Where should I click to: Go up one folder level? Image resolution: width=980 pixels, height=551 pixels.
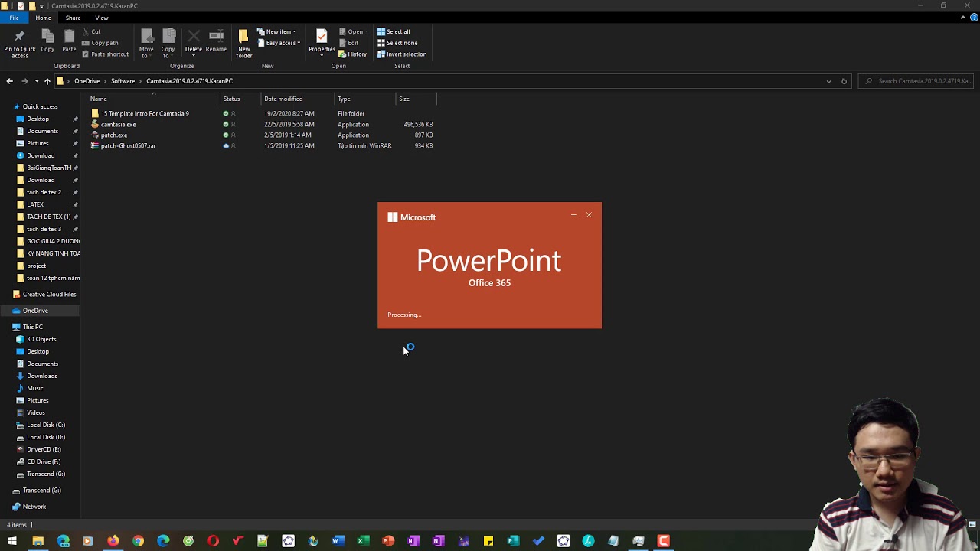point(47,81)
